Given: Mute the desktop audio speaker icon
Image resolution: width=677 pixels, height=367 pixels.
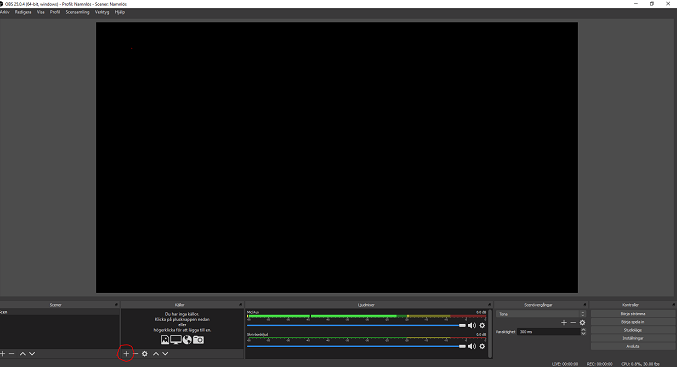Looking at the screenshot, I should 472,346.
